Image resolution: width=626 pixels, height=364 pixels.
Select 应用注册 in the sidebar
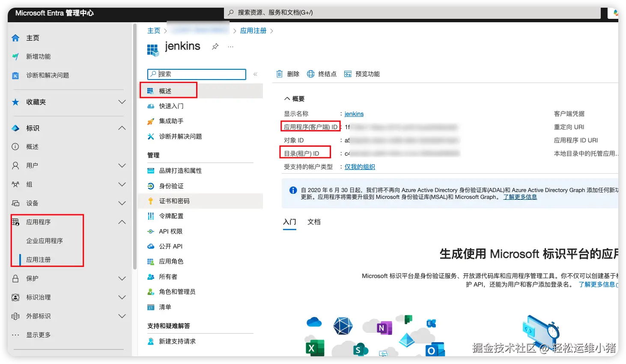point(39,260)
